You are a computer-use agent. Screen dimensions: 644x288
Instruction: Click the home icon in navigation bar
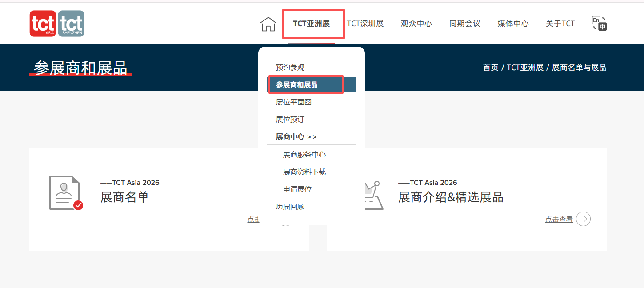tap(268, 24)
